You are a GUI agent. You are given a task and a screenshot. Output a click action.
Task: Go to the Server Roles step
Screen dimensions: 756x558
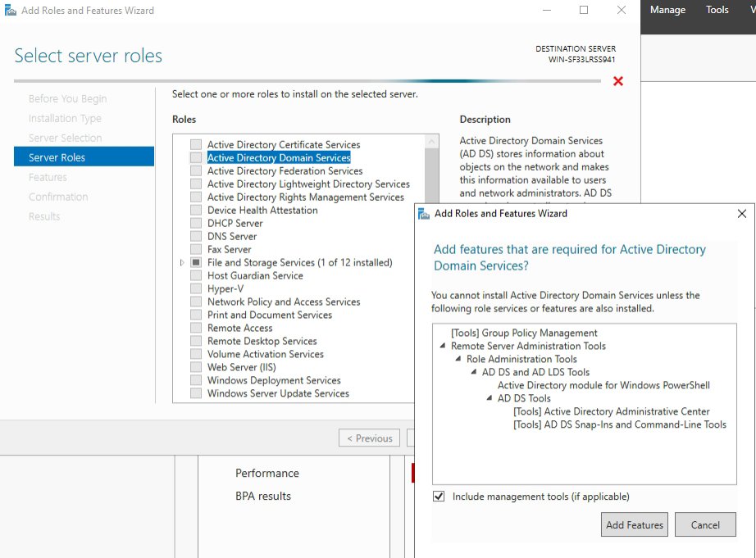[57, 157]
